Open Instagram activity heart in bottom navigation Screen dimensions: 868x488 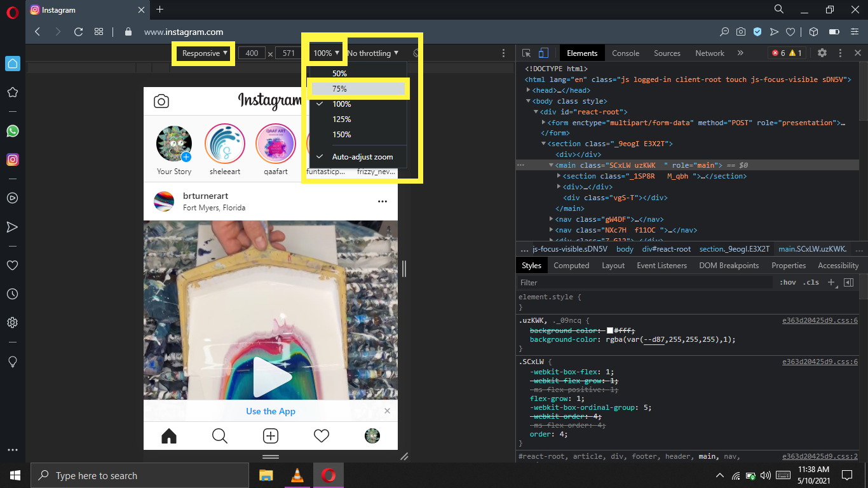point(322,436)
